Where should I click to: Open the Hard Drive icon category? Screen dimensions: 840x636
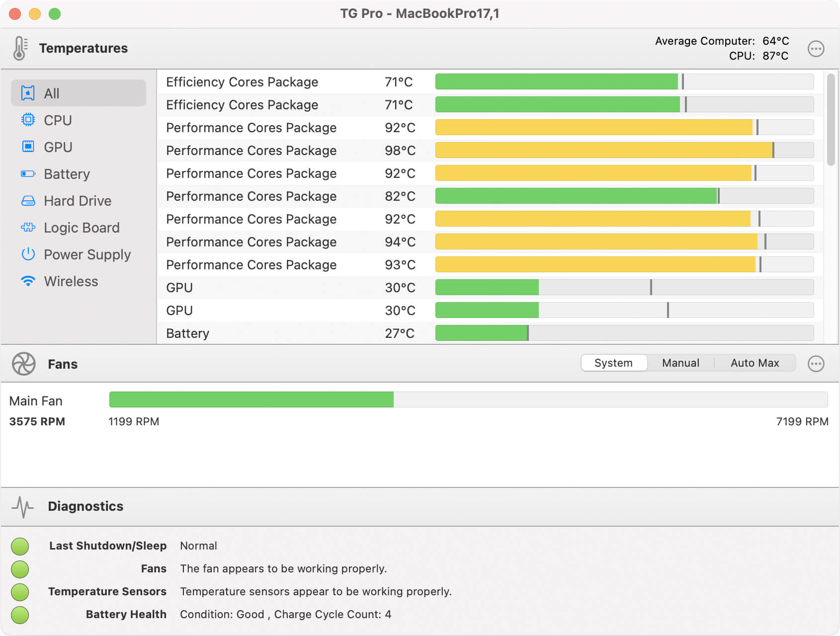click(28, 200)
